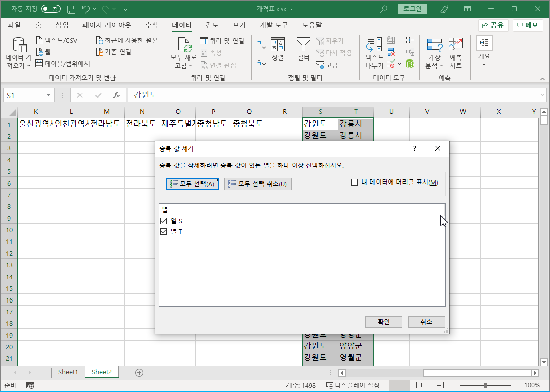Viewport: 550px width, 392px height.
Task: Click 기존 연결 button
Action: click(x=113, y=52)
